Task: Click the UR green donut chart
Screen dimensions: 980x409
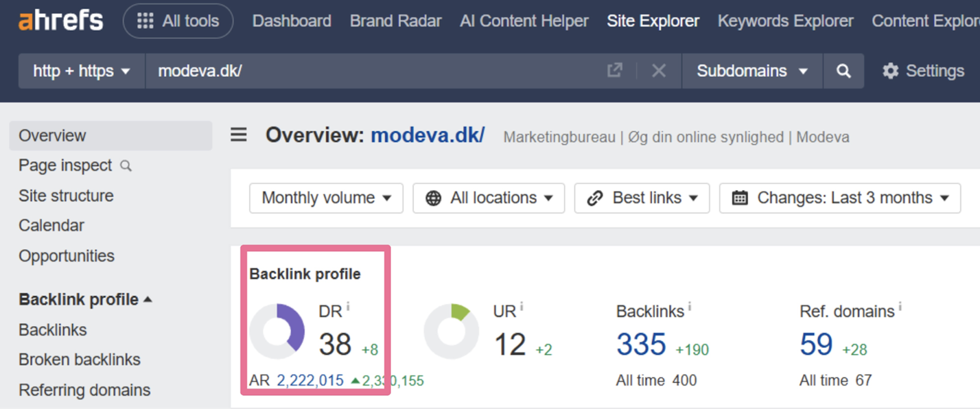Action: [452, 331]
